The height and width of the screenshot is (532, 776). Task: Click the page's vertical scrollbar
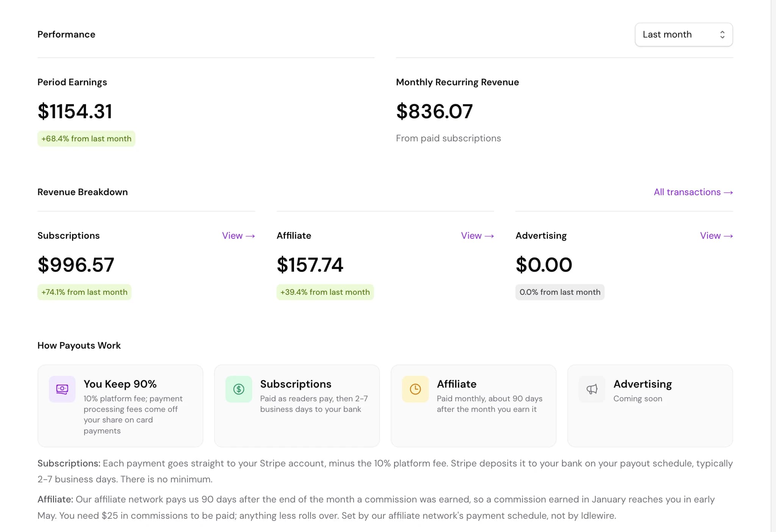point(773,266)
